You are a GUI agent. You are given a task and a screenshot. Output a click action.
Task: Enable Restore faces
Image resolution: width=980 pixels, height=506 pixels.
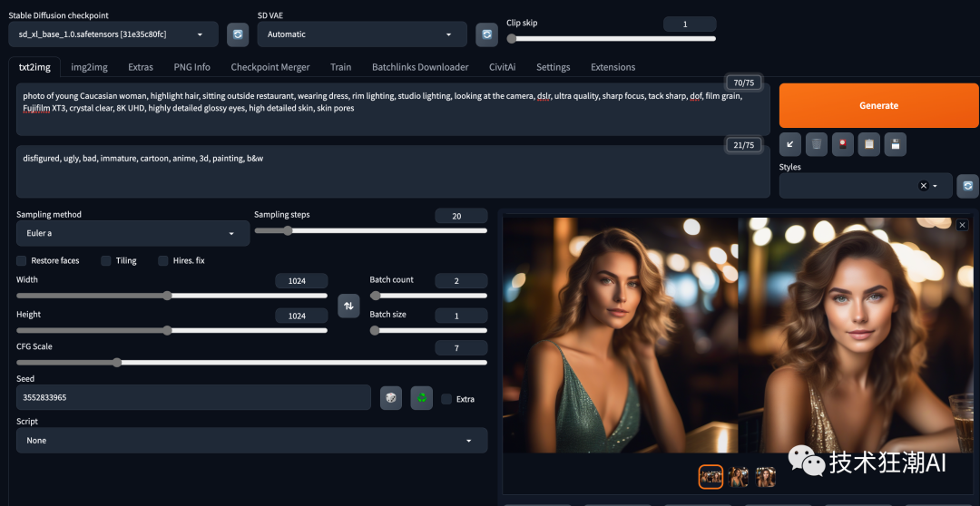point(21,260)
